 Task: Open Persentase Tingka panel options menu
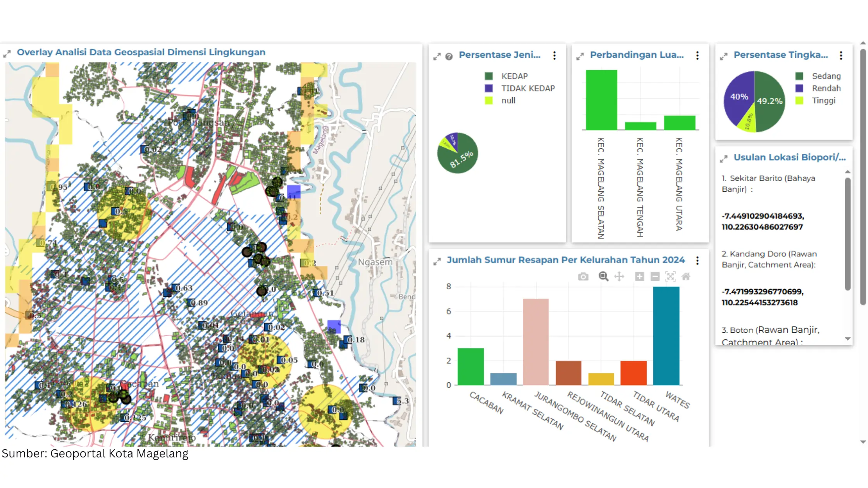841,55
